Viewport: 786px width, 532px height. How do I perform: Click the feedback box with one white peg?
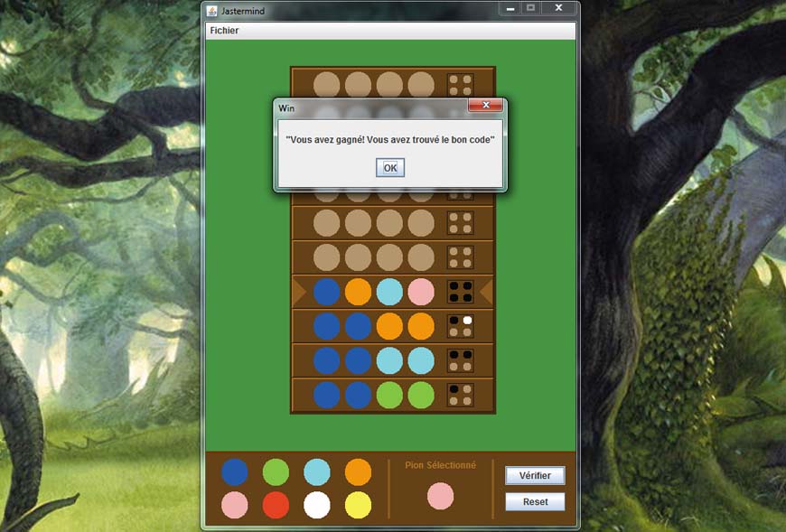[x=460, y=326]
